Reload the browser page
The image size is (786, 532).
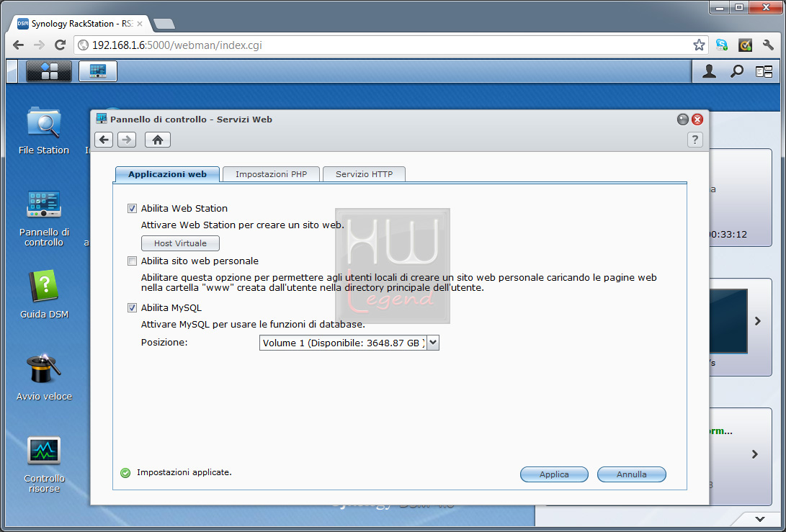[x=60, y=45]
